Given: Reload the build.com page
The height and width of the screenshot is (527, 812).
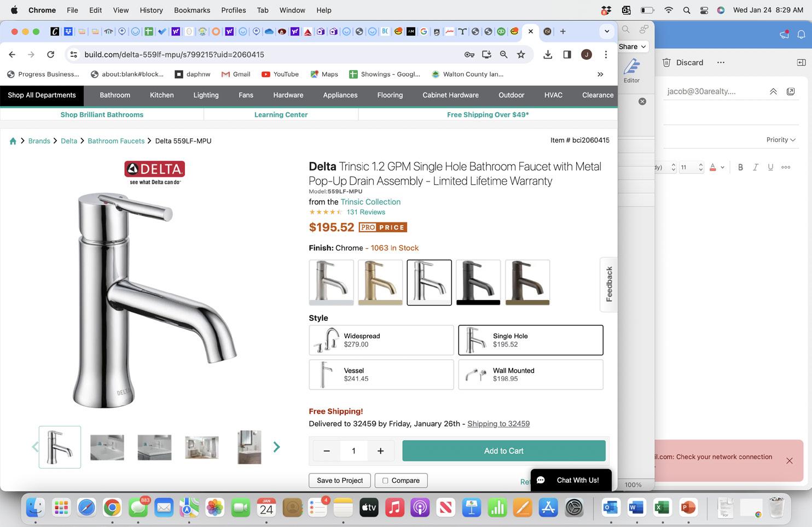Looking at the screenshot, I should point(50,54).
